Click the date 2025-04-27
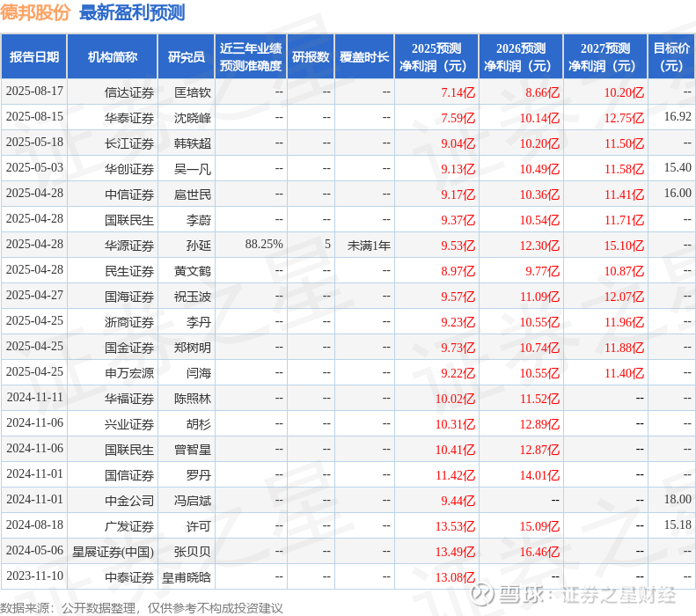 [34, 295]
